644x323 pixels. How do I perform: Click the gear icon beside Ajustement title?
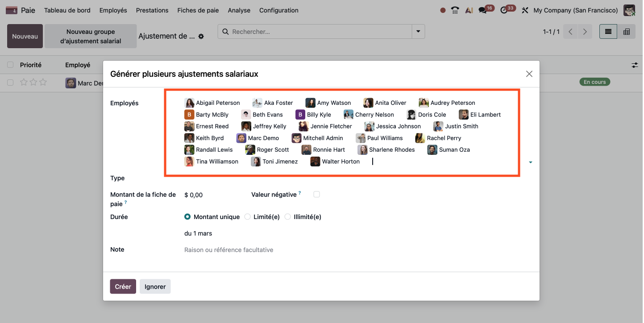201,37
